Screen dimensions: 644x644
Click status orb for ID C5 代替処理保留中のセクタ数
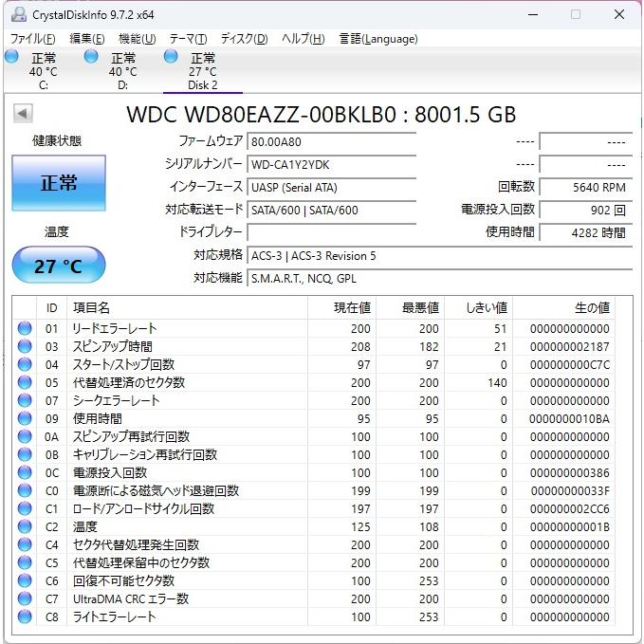tap(25, 562)
